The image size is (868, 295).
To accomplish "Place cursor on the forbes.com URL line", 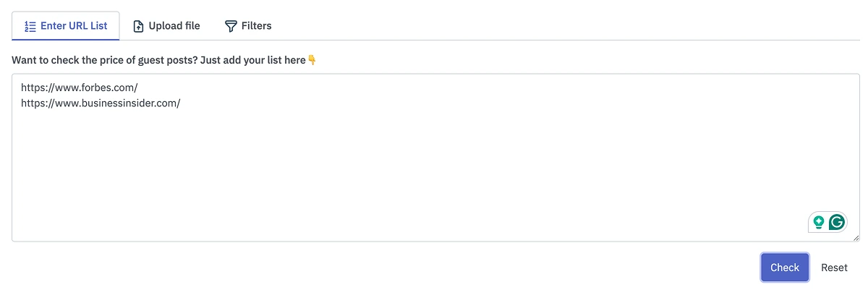I will (x=80, y=88).
